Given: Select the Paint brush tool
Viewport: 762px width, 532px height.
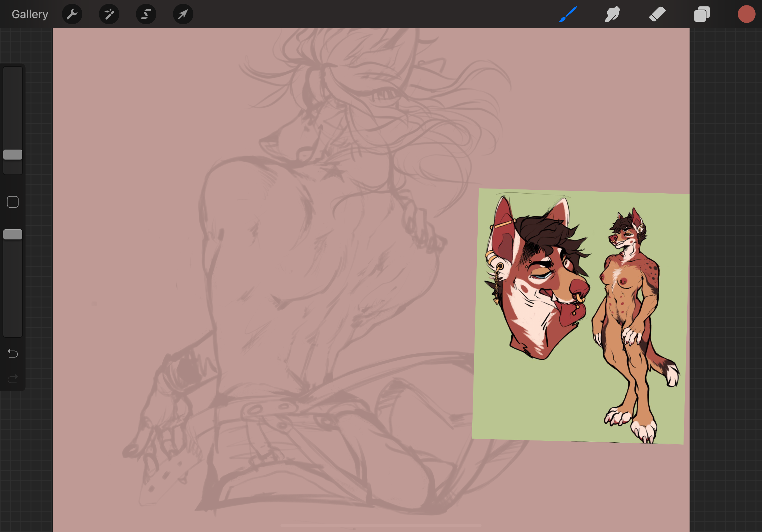Looking at the screenshot, I should (x=568, y=14).
